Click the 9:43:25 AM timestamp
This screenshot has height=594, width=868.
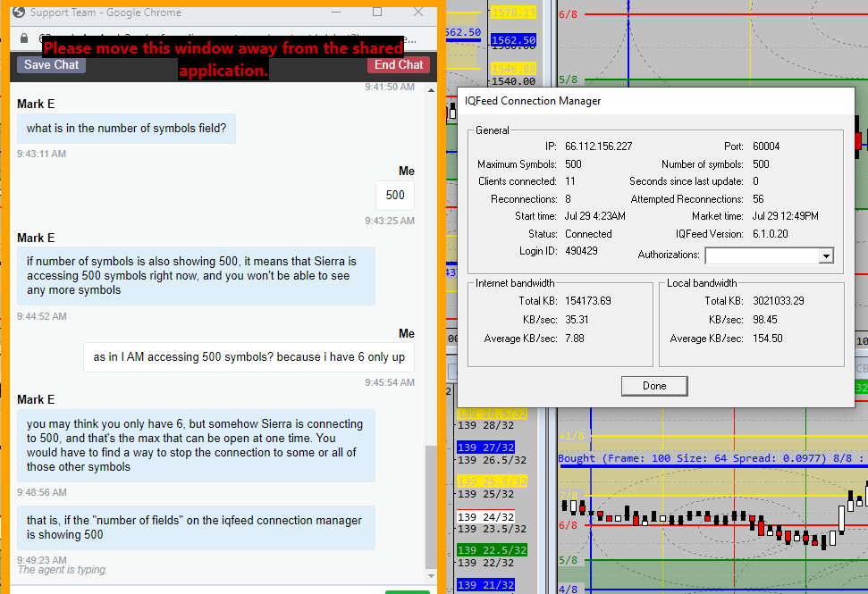coord(390,221)
